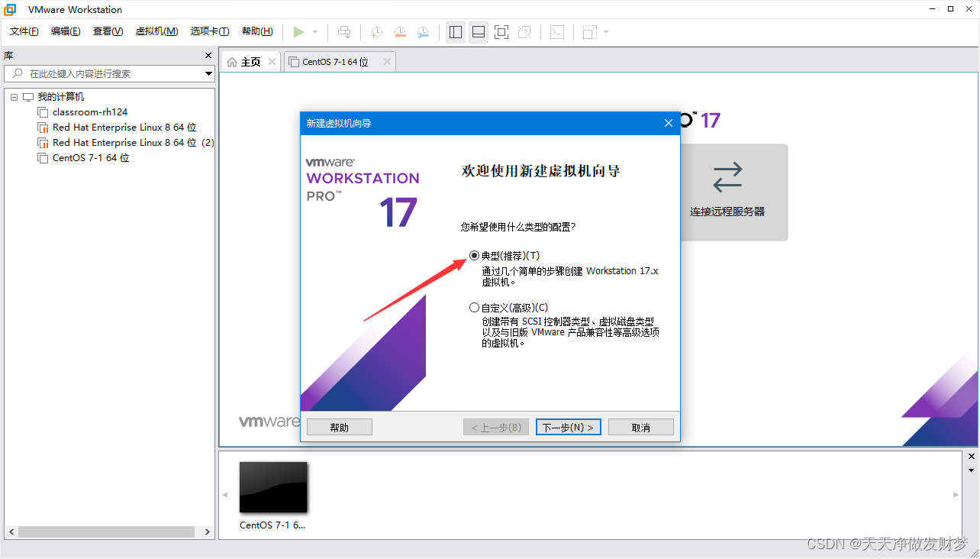Close the thumbnail bar panel
Screen dimensions: 980x559
[x=972, y=456]
